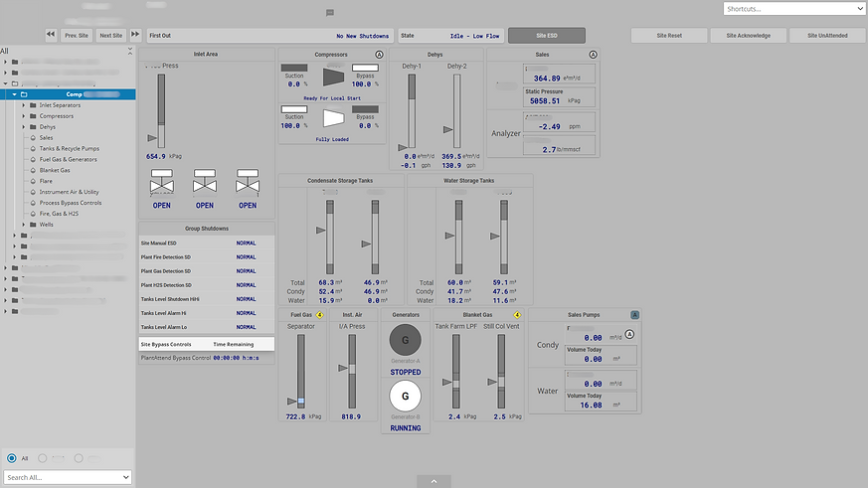868x488 pixels.
Task: Click the State 'Idle - Low Flow' field
Action: click(x=450, y=36)
